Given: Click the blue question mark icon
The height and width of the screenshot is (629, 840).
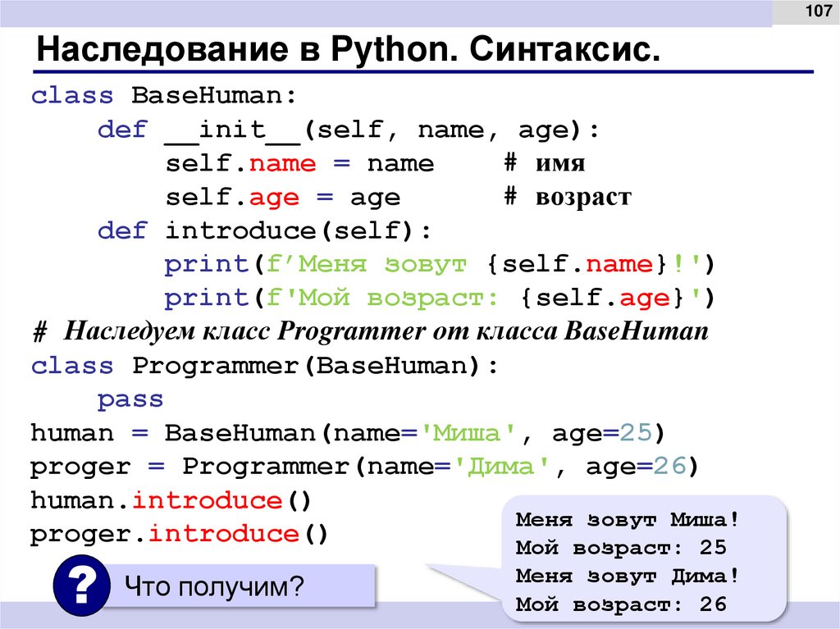Looking at the screenshot, I should coord(82,586).
